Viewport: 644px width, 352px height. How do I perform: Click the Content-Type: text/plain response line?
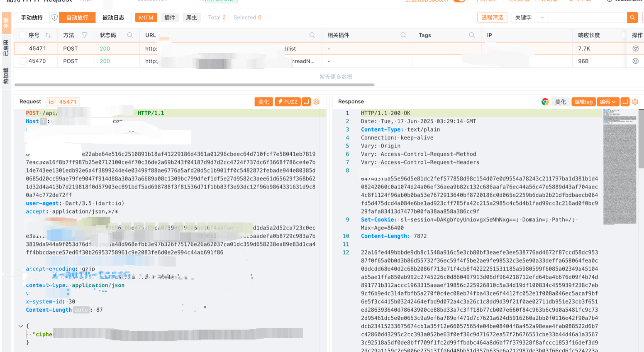(x=400, y=130)
